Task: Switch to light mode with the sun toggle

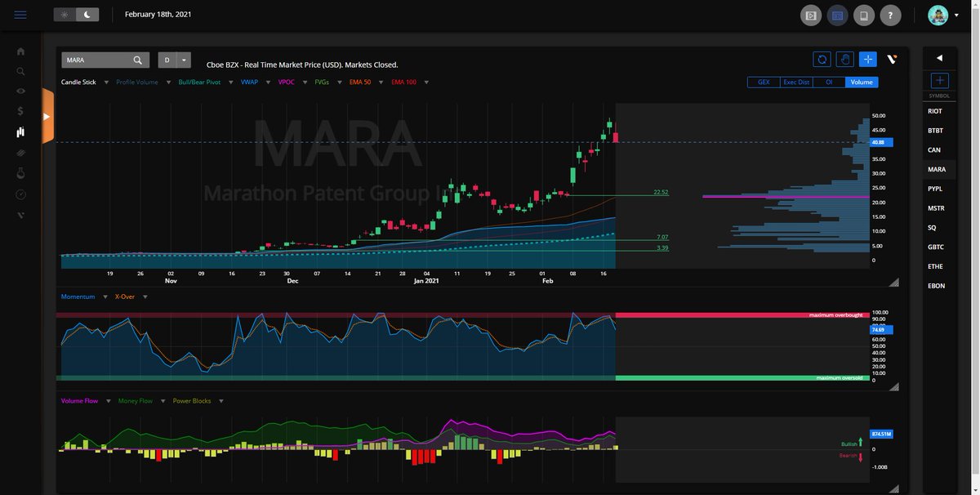Action: [x=64, y=13]
